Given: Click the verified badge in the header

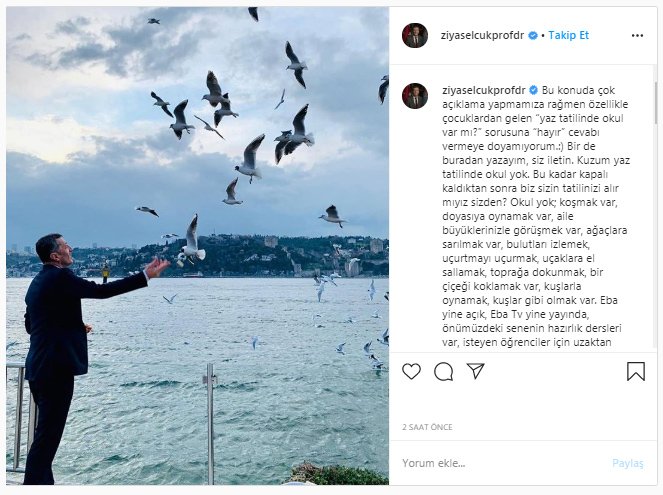Looking at the screenshot, I should pos(533,36).
